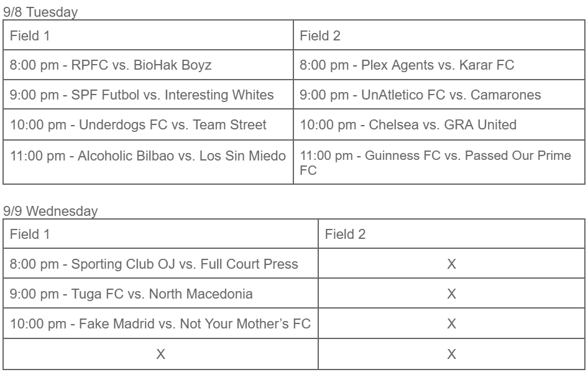Select the Tuesday Field 1 header cell
588x372 pixels.
point(148,35)
